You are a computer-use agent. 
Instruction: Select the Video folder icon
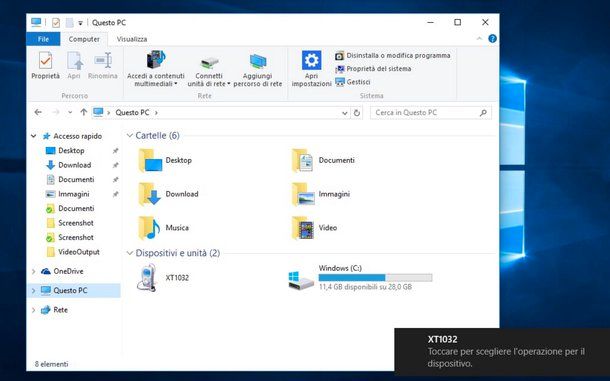pyautogui.click(x=303, y=228)
